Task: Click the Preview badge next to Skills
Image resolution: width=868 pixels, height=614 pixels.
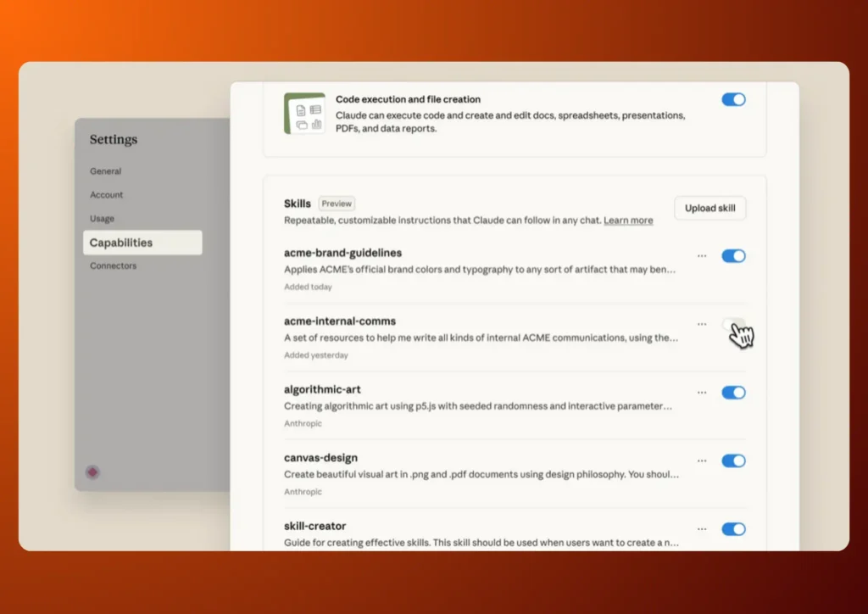Action: point(337,204)
